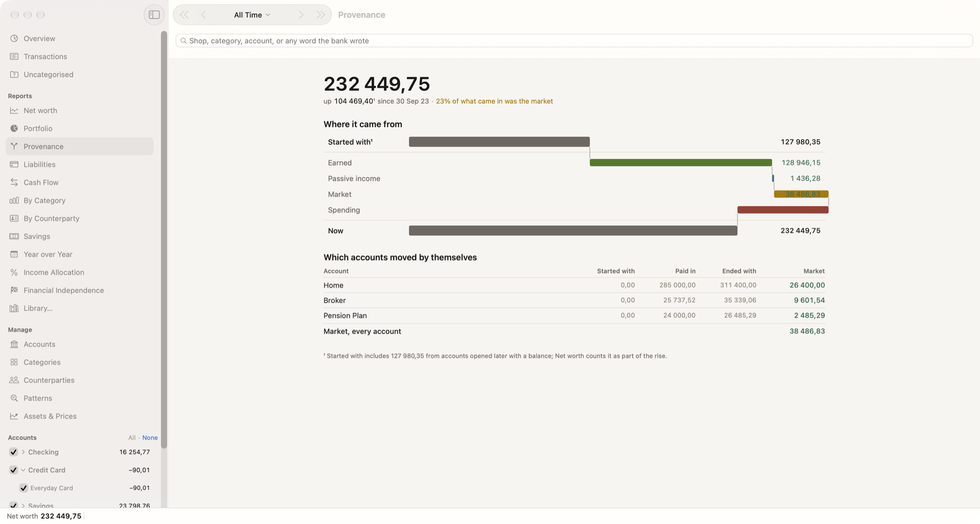Uncheck the Checking account checkbox

tap(13, 452)
